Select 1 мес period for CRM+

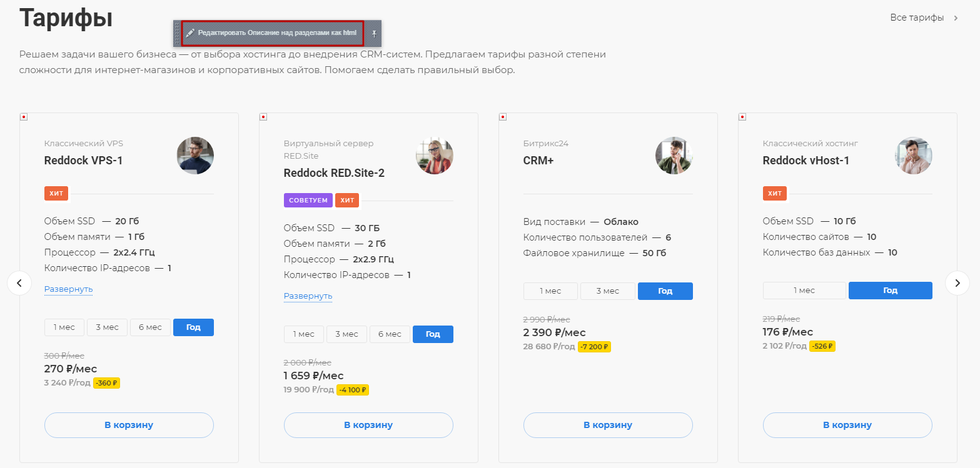coord(550,291)
